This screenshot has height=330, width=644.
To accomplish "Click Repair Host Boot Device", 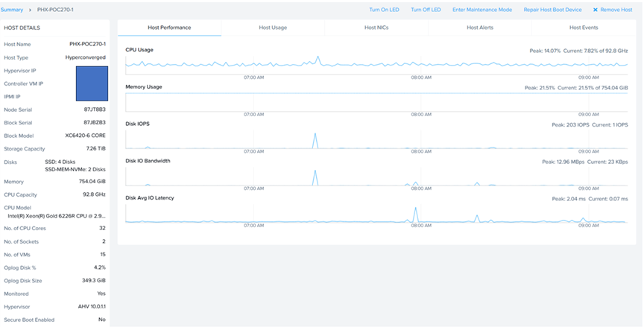I will (x=552, y=10).
